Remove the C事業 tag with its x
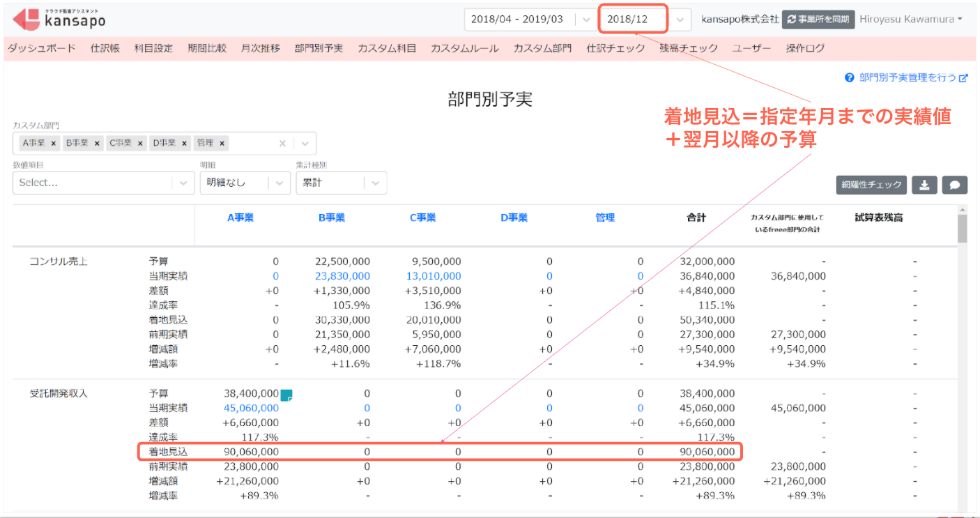This screenshot has width=980, height=518. click(140, 143)
